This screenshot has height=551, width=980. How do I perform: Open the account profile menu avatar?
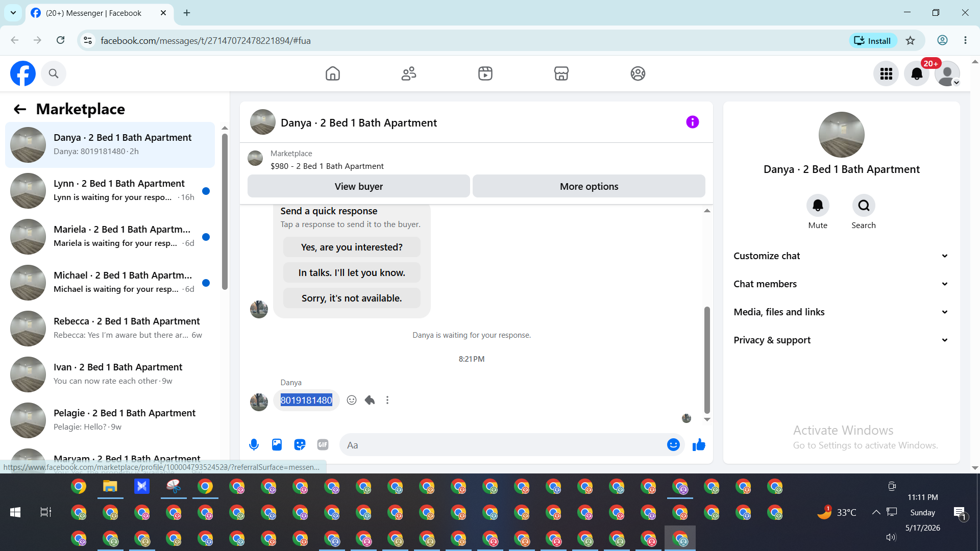pos(947,74)
